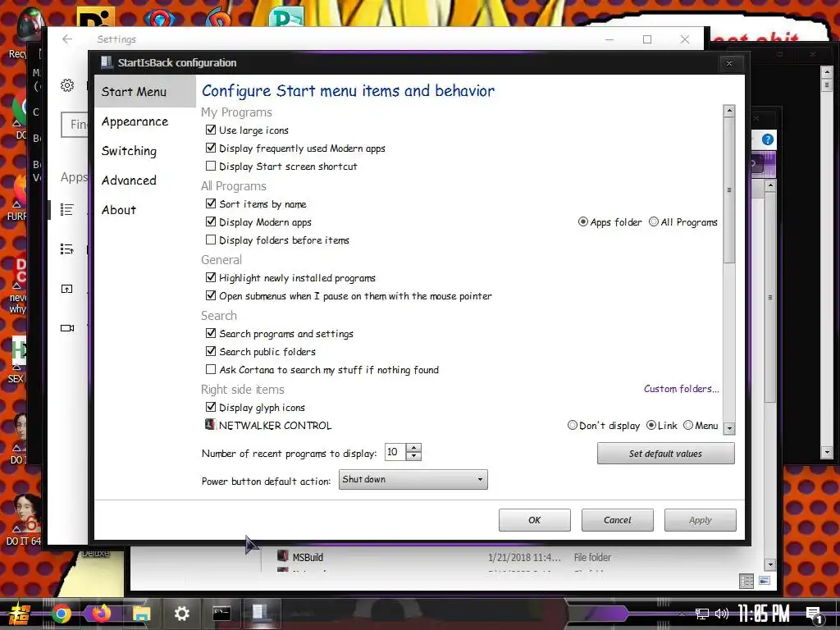Go back in the Settings window
840x630 pixels.
pyautogui.click(x=67, y=39)
